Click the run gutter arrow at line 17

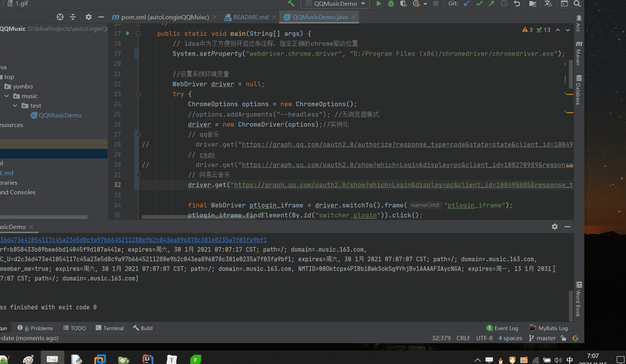click(x=128, y=33)
